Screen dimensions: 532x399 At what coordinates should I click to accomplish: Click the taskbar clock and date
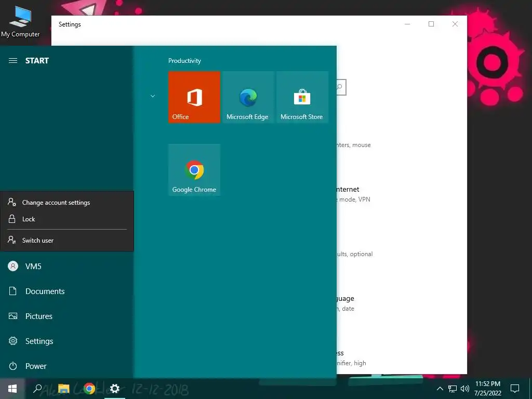pyautogui.click(x=487, y=389)
